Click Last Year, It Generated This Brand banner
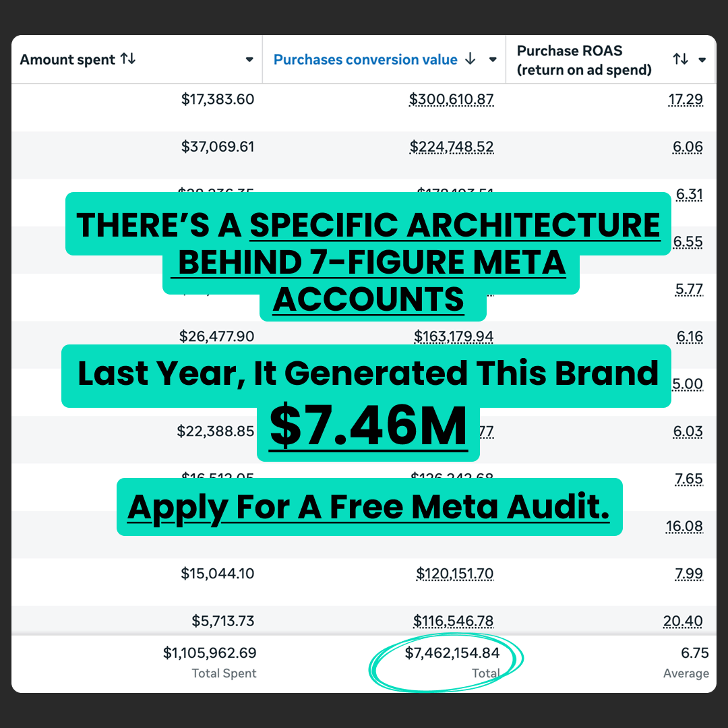Viewport: 728px width, 728px height. click(366, 375)
